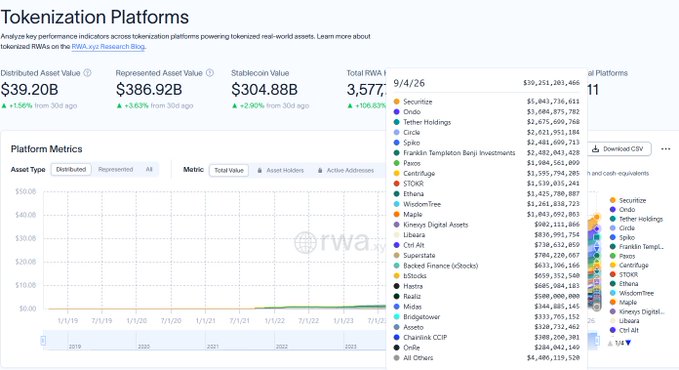This screenshot has height=370, width=679.
Task: Click the lock icon next to Asset Holders
Action: click(259, 171)
